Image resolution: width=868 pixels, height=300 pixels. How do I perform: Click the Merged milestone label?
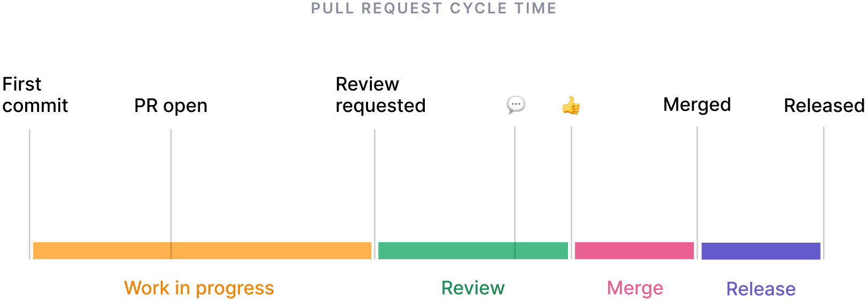(697, 105)
